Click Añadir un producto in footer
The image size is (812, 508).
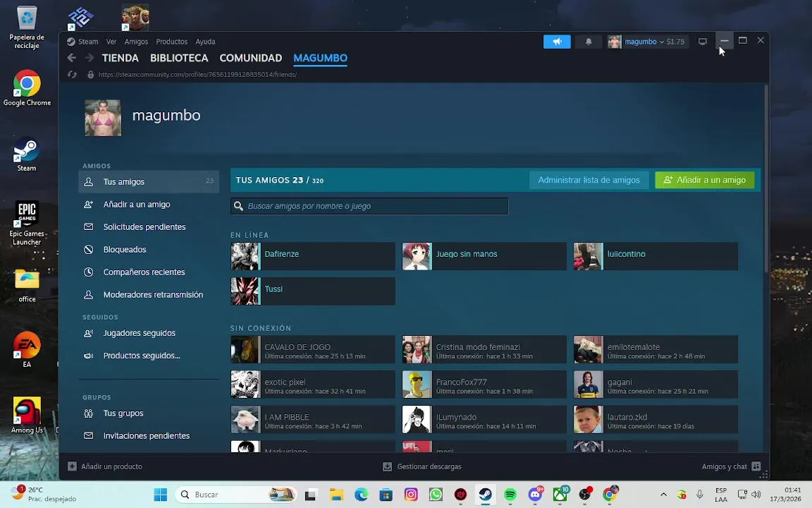(x=105, y=466)
